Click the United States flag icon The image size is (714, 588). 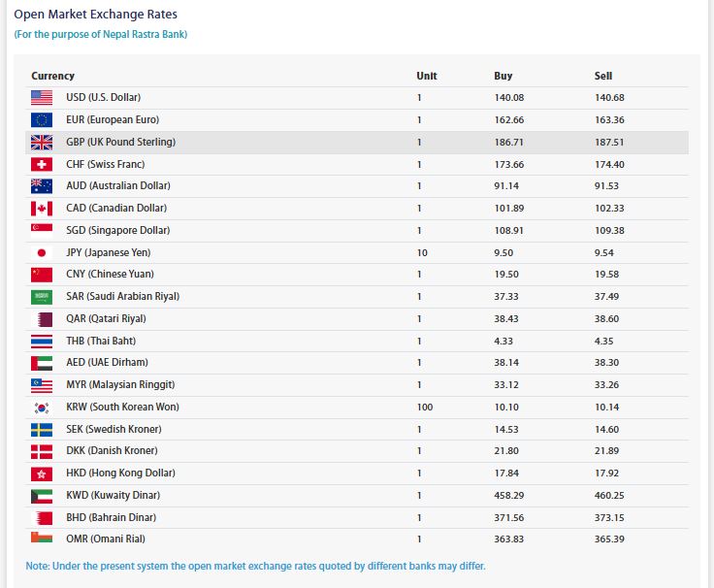[x=42, y=98]
